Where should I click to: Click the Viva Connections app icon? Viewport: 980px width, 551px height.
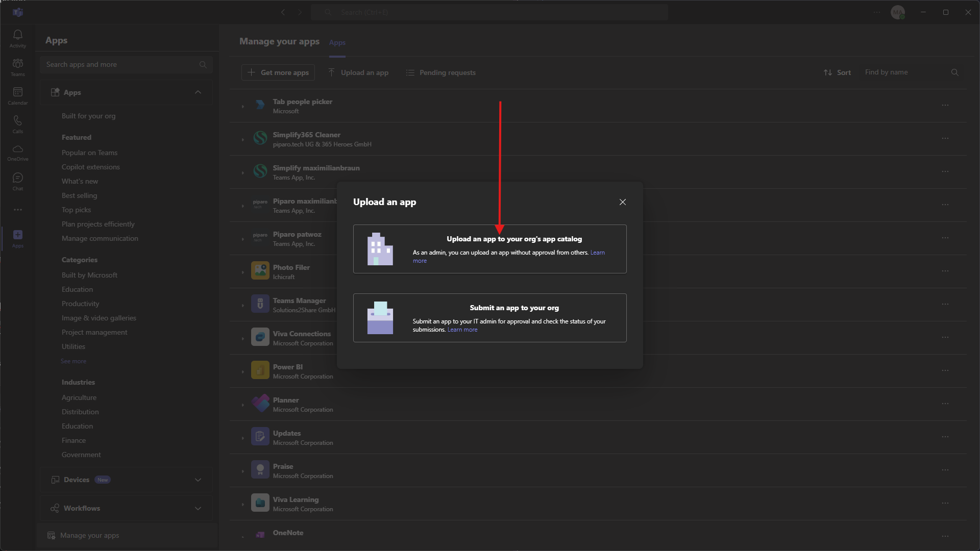coord(260,337)
